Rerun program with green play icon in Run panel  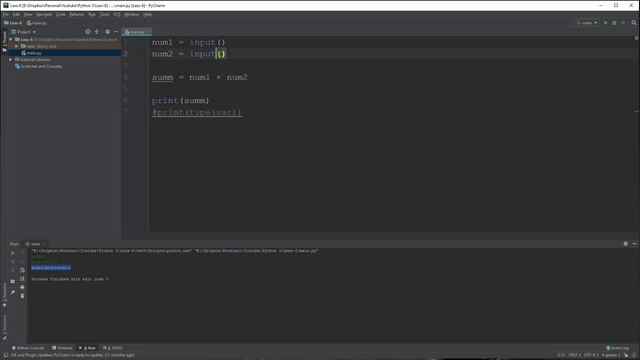pos(13,253)
